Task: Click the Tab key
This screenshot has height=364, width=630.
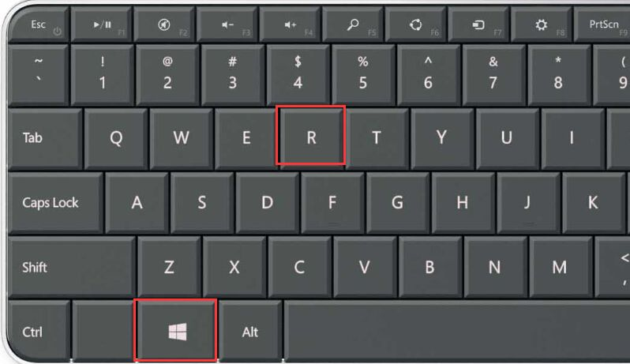Action: [x=45, y=138]
